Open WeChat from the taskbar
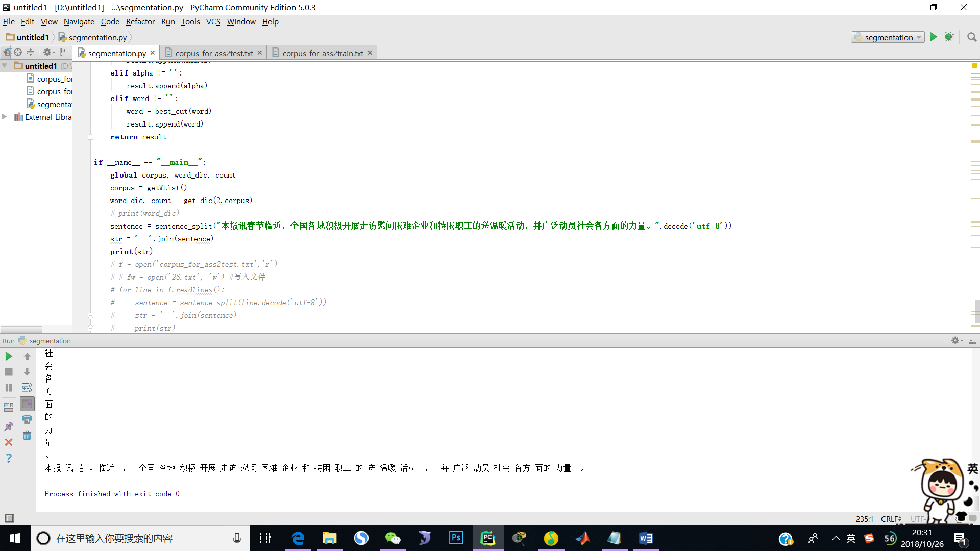The image size is (980, 551). point(393,538)
